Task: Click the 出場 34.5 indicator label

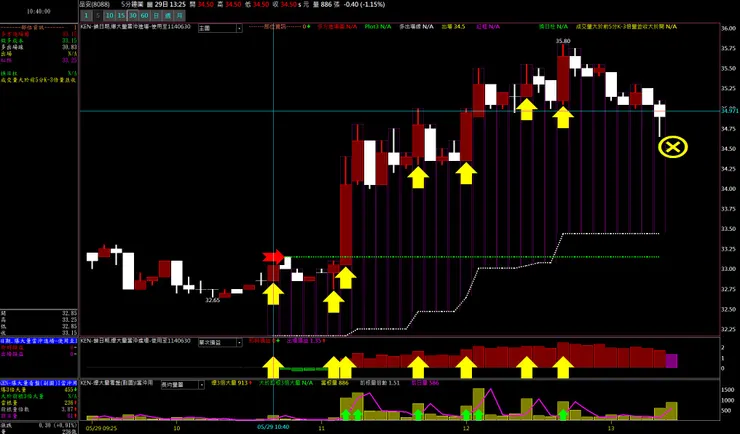Action: click(454, 26)
